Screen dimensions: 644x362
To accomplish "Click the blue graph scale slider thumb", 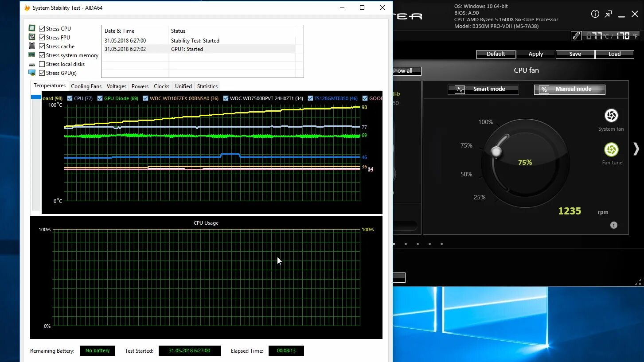I will [x=35, y=97].
